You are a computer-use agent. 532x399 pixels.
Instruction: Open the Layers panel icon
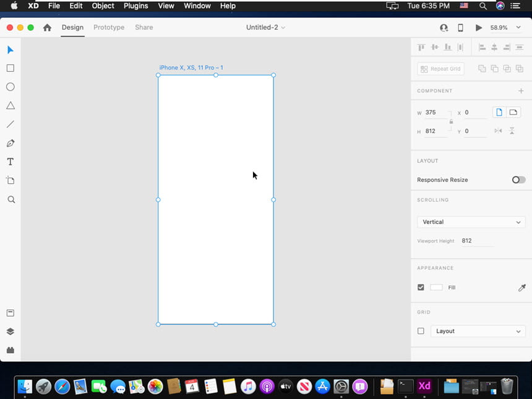[x=10, y=332]
